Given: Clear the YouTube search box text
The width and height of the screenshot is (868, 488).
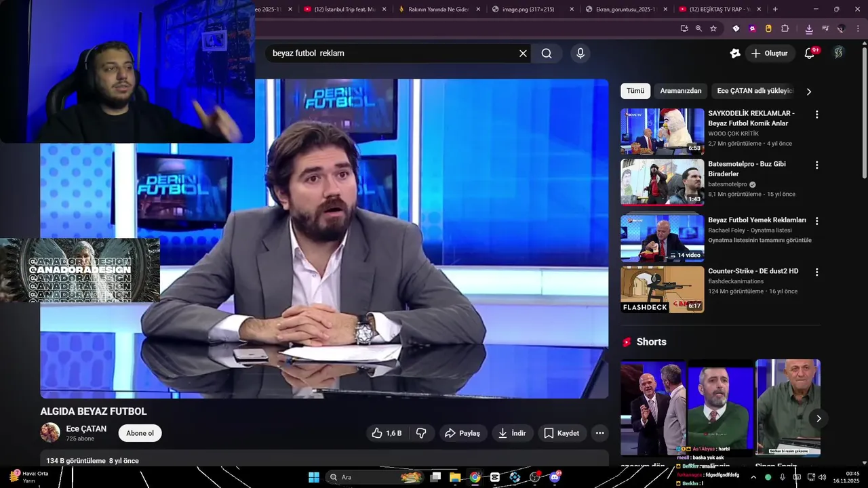Looking at the screenshot, I should pyautogui.click(x=523, y=54).
